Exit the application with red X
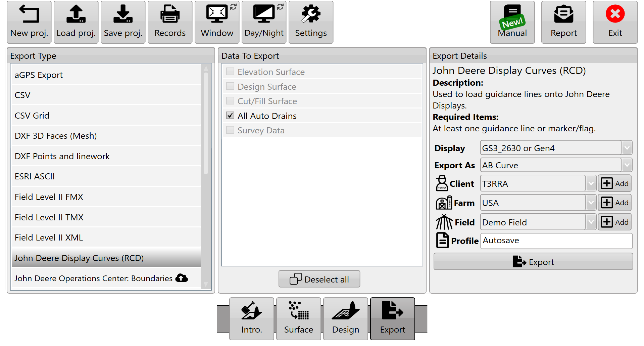 615,22
